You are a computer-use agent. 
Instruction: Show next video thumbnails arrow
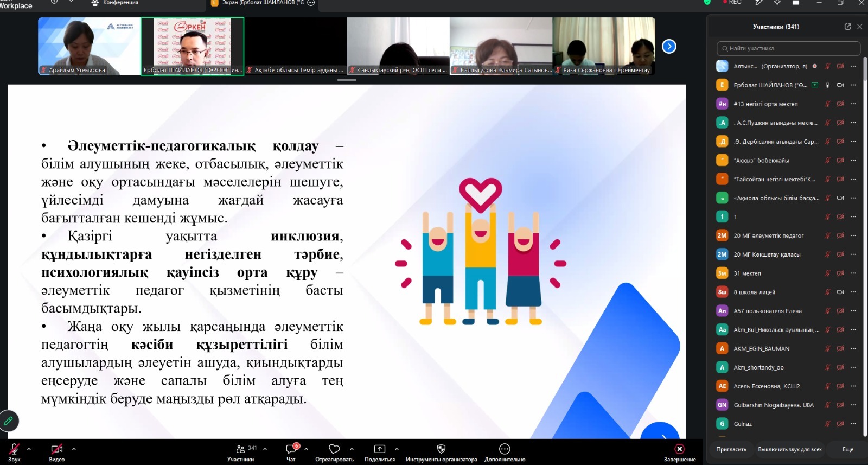click(x=669, y=47)
